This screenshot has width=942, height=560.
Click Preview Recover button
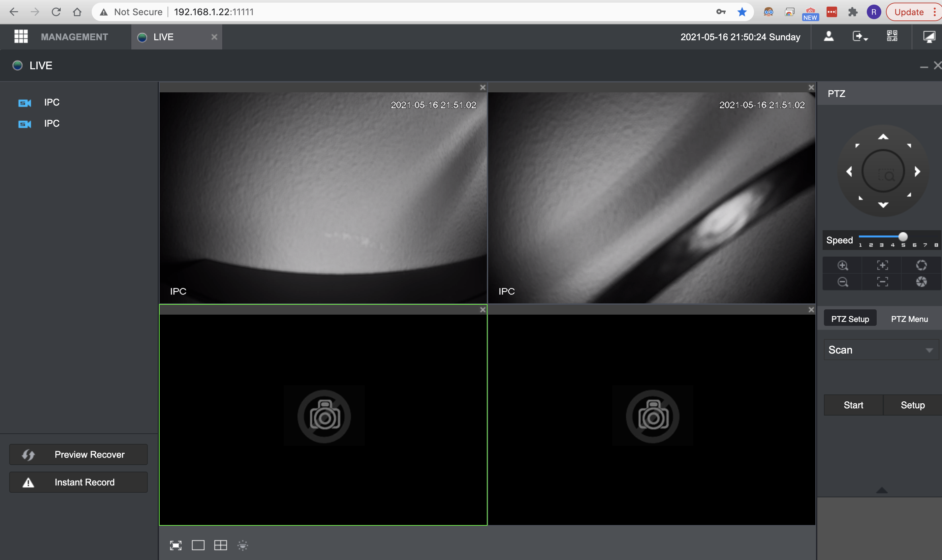[x=78, y=454]
